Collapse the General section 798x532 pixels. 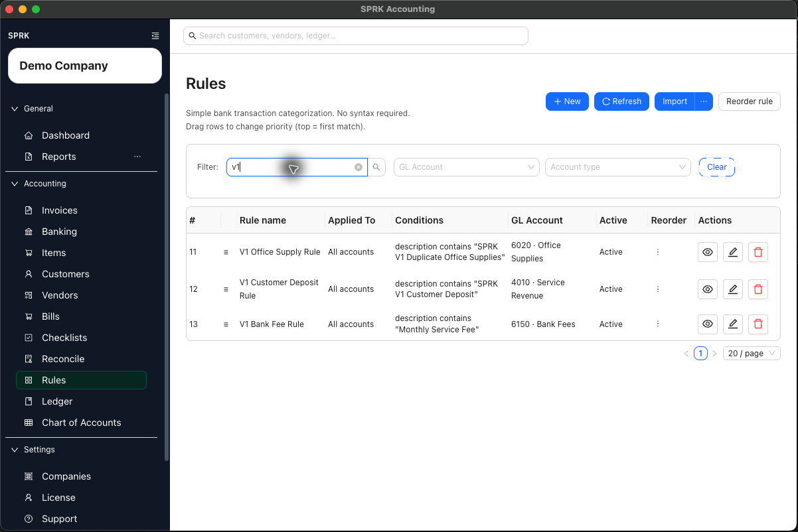point(32,109)
